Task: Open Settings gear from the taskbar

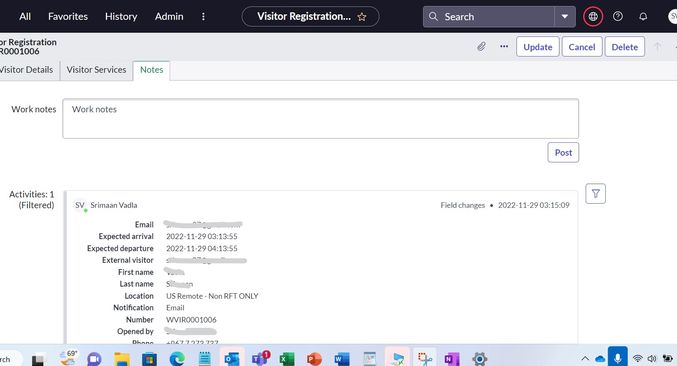Action: point(479,359)
